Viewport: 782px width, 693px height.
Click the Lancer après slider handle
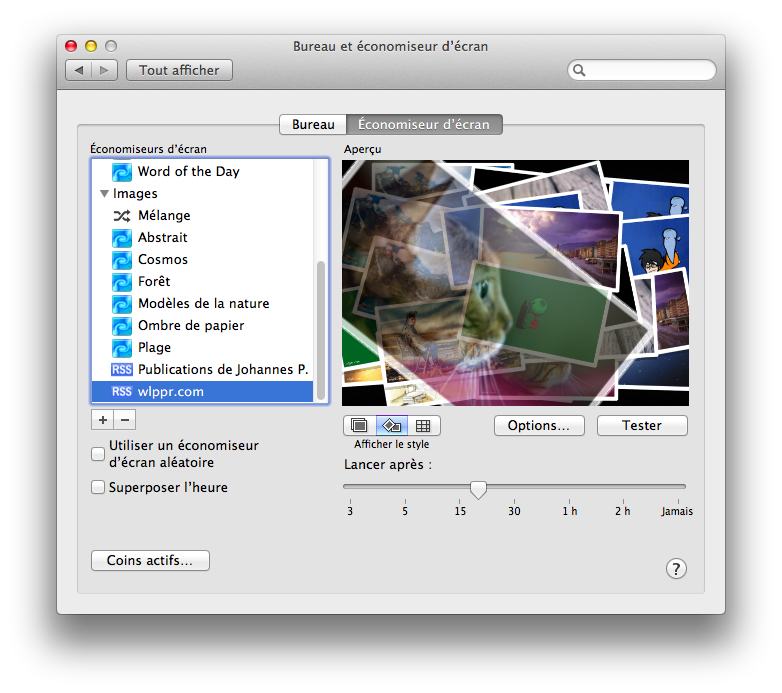click(x=478, y=489)
